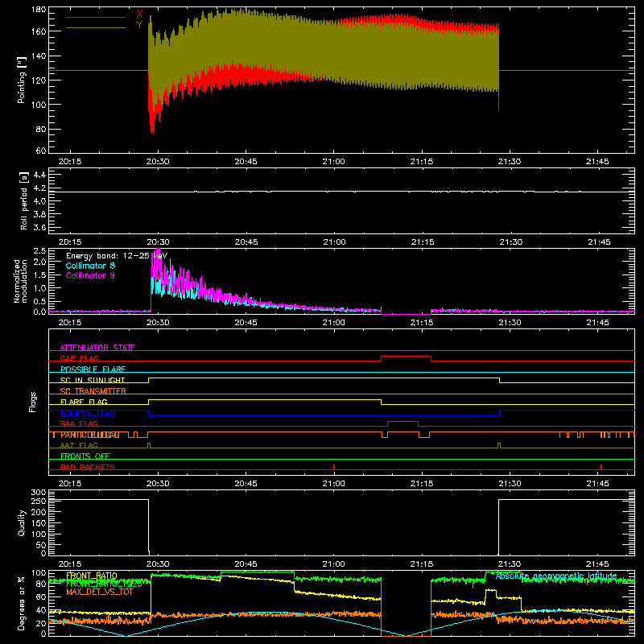644x644 pixels.
Task: Click the 4.4 tick on Roll period axis
Action: tap(39, 175)
